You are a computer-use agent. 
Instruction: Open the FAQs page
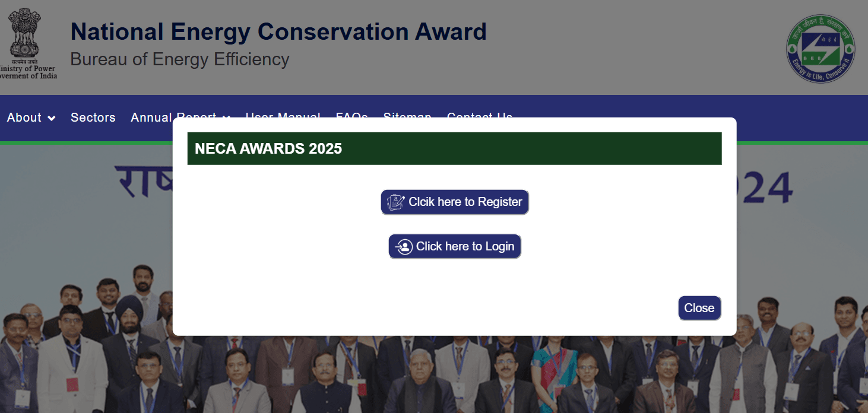tap(351, 116)
